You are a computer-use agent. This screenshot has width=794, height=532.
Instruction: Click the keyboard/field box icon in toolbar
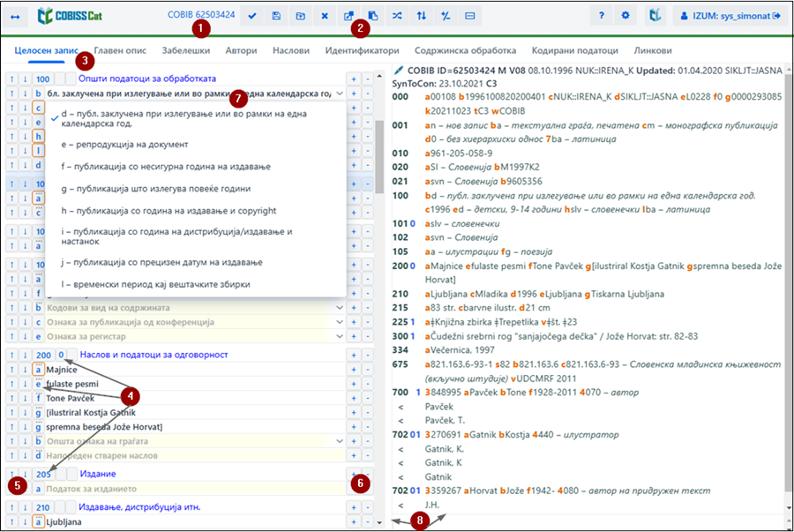point(470,16)
